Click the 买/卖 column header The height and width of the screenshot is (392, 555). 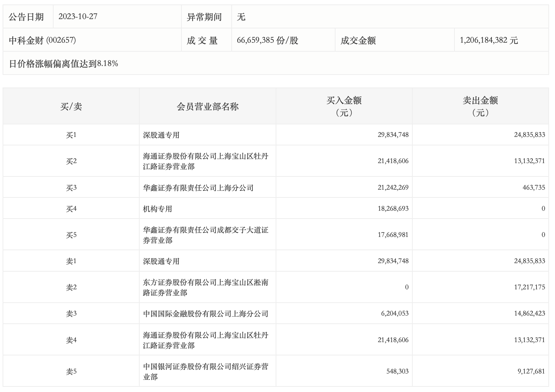[71, 107]
